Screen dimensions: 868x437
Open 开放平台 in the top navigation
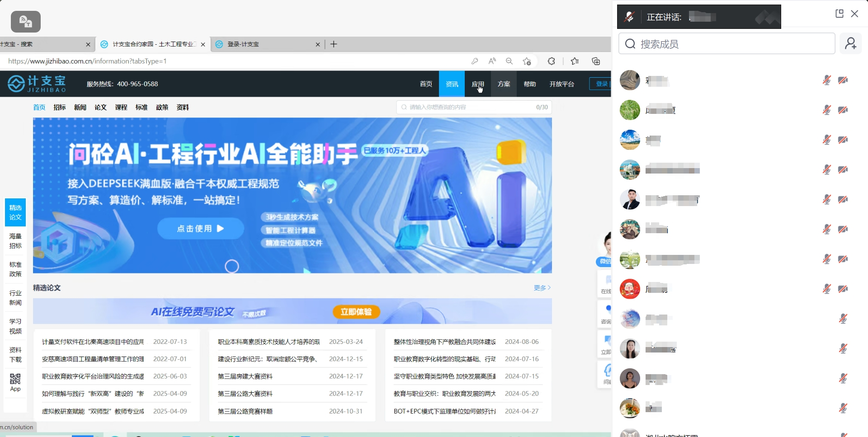(x=561, y=84)
